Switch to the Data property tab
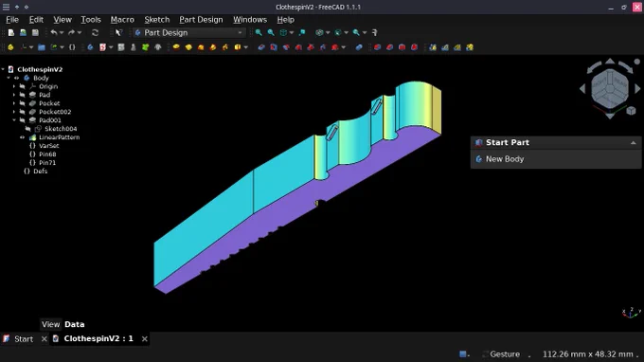The width and height of the screenshot is (644, 362). [x=74, y=324]
